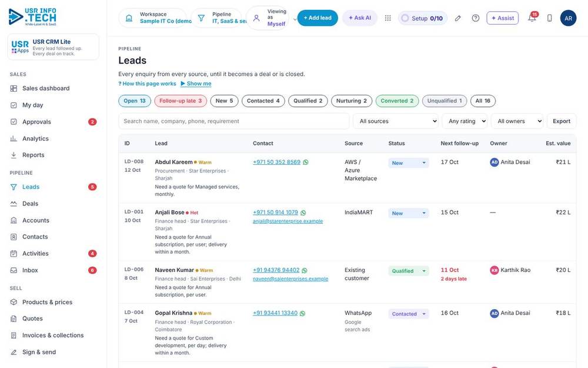Open anjali@starenterprise.example email link
Screen dimensions: 588x368
pyautogui.click(x=288, y=221)
